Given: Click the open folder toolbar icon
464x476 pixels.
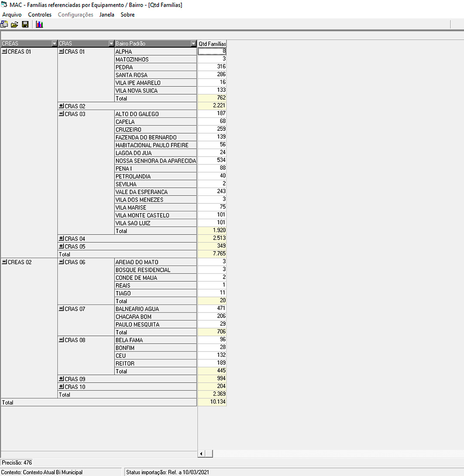Looking at the screenshot, I should 15,24.
